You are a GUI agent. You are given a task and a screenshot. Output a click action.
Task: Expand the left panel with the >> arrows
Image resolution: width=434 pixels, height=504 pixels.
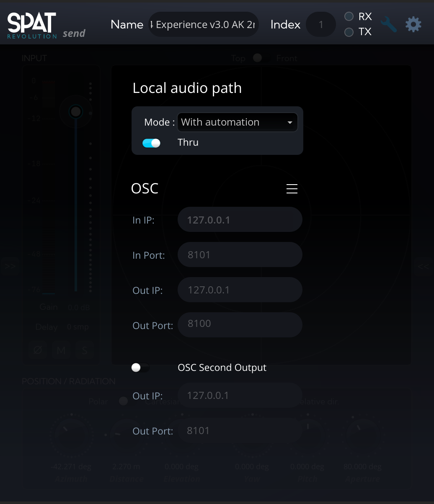tap(10, 266)
